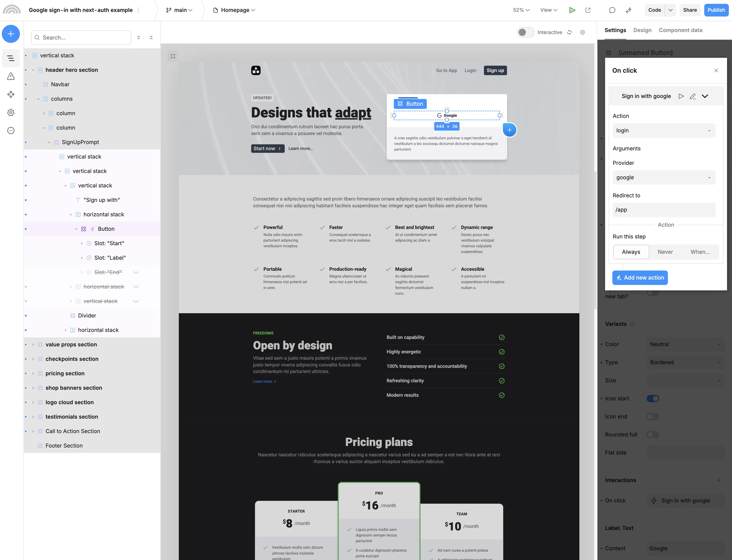The height and width of the screenshot is (560, 732).
Task: Click the Publish button
Action: click(x=716, y=10)
